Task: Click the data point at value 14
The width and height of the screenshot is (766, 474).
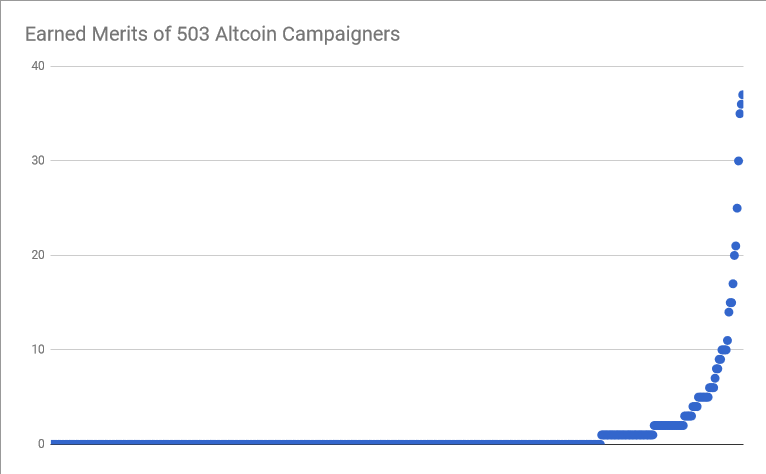Action: pyautogui.click(x=729, y=312)
